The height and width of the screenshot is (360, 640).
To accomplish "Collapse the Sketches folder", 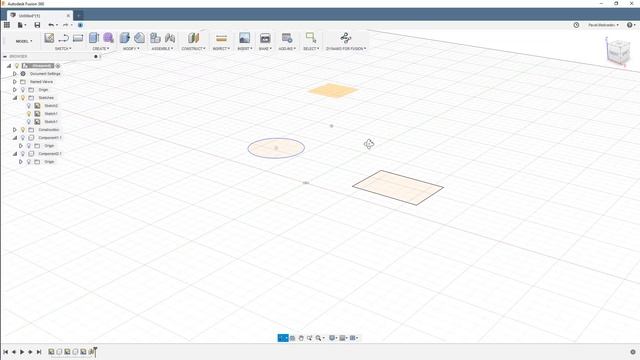I will 15,98.
